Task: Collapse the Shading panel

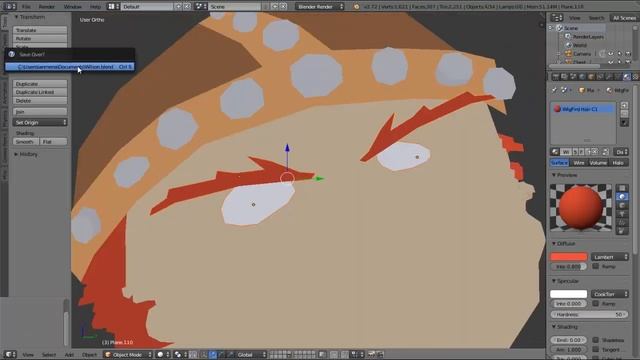Action: click(564, 327)
